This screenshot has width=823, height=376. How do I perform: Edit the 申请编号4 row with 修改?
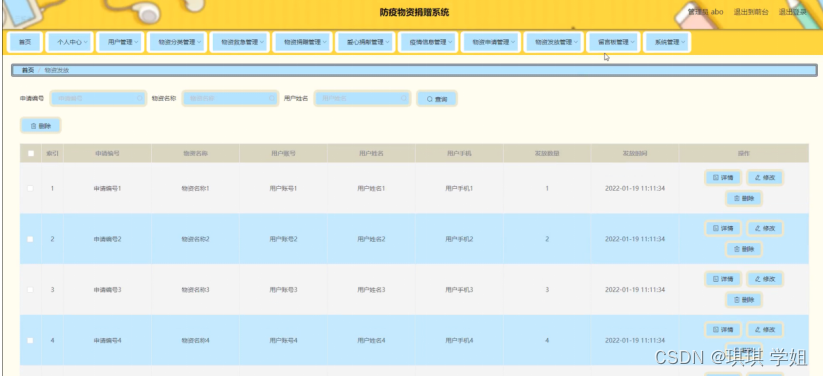[765, 330]
